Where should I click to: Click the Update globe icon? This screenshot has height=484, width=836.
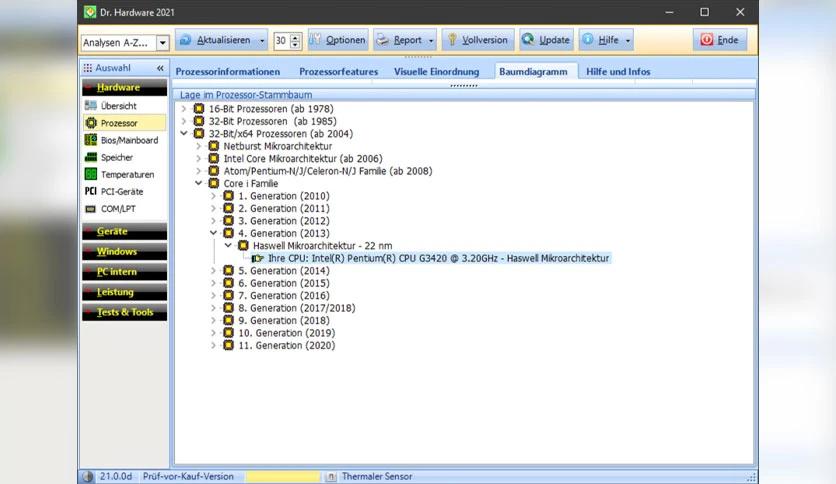coord(528,39)
